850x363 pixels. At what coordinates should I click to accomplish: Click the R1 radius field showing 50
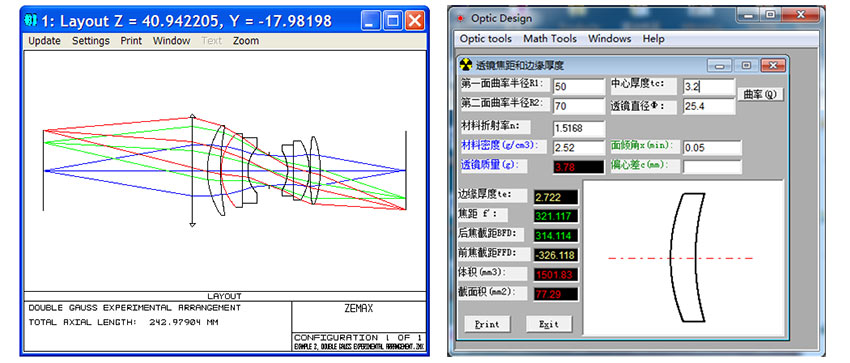point(578,87)
